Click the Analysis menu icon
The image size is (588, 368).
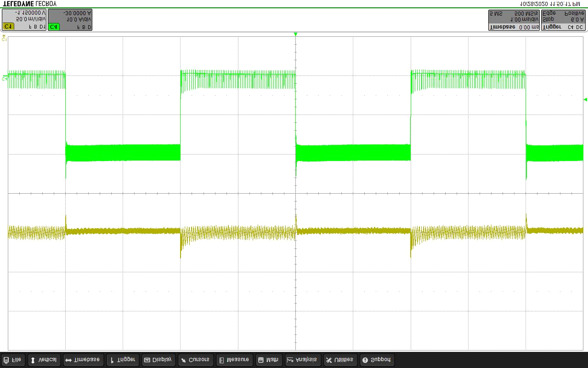pos(290,360)
